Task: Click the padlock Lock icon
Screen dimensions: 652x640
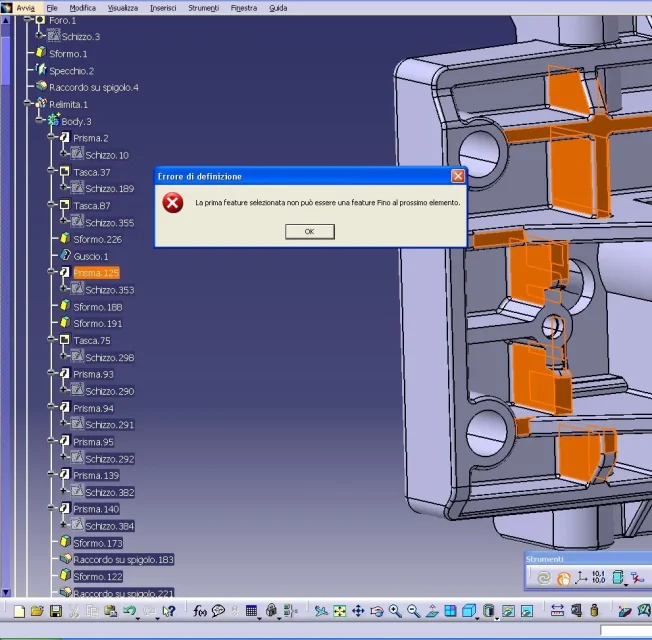Action: pos(272,610)
